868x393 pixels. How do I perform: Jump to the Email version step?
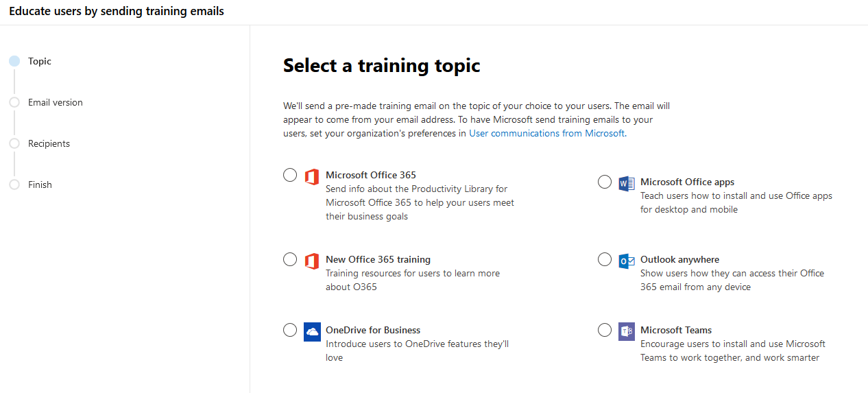coord(55,102)
